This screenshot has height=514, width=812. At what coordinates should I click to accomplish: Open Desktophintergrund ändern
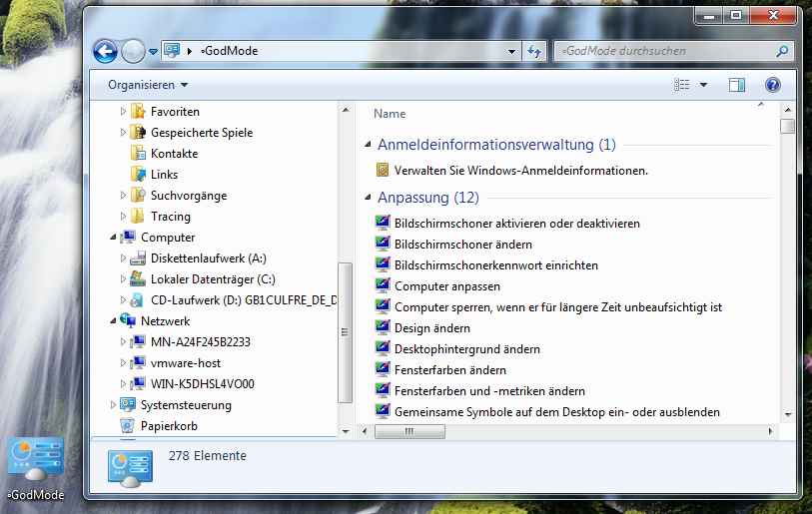click(467, 349)
